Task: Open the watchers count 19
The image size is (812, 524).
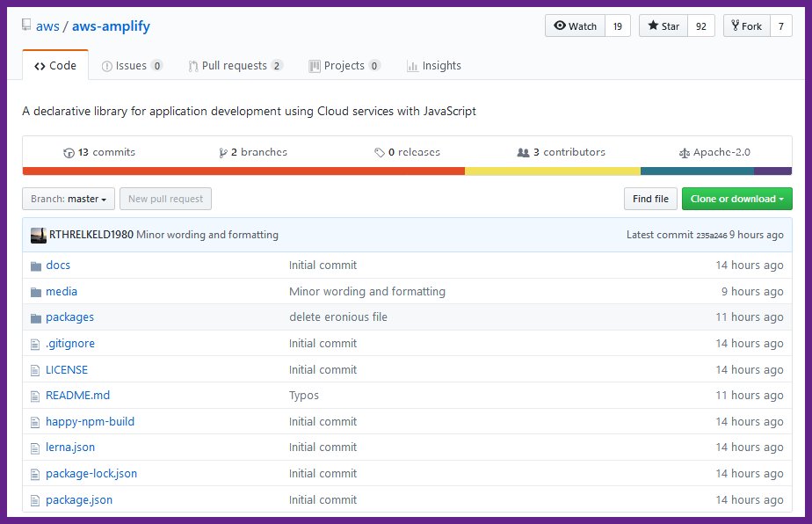Action: pos(618,25)
